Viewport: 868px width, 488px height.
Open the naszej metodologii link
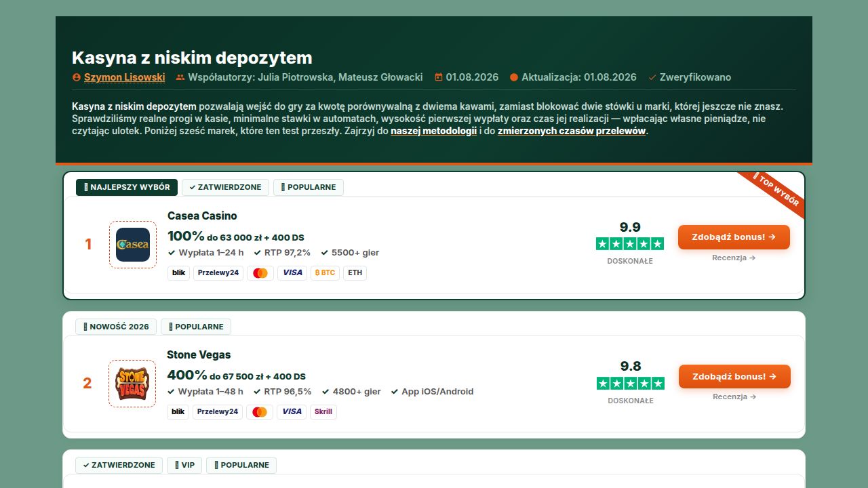point(434,131)
